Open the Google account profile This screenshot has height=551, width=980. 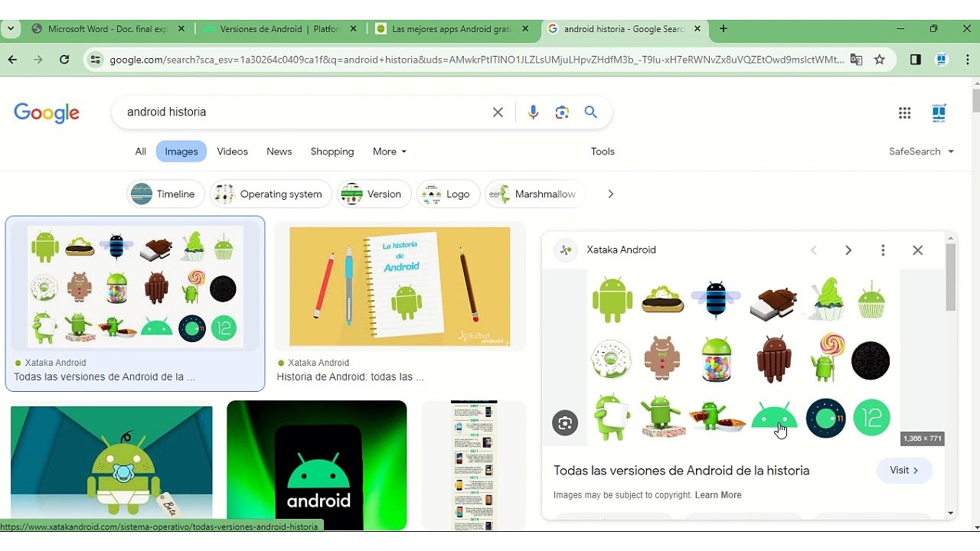click(939, 113)
